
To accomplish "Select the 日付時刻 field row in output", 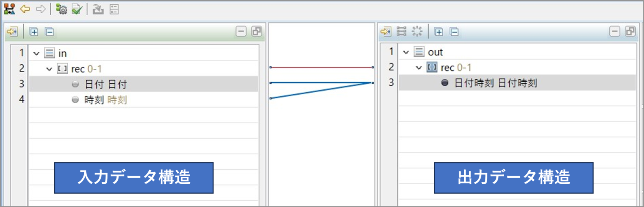I will pos(495,83).
